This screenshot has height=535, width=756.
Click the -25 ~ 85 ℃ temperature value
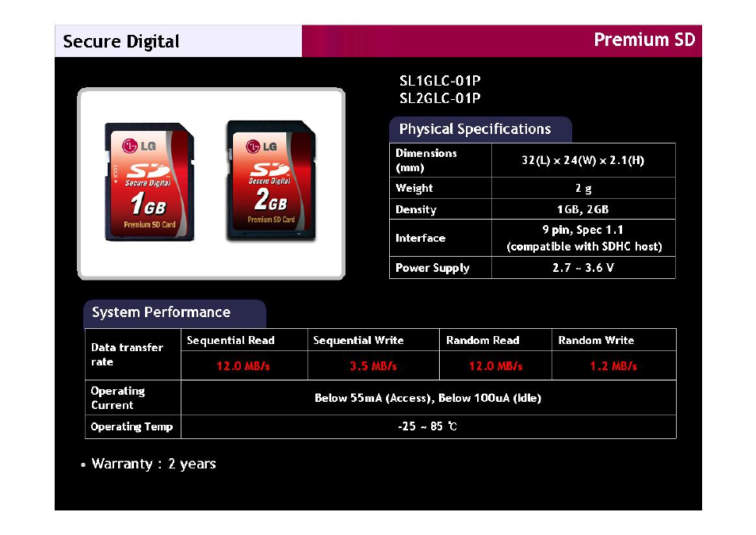428,426
